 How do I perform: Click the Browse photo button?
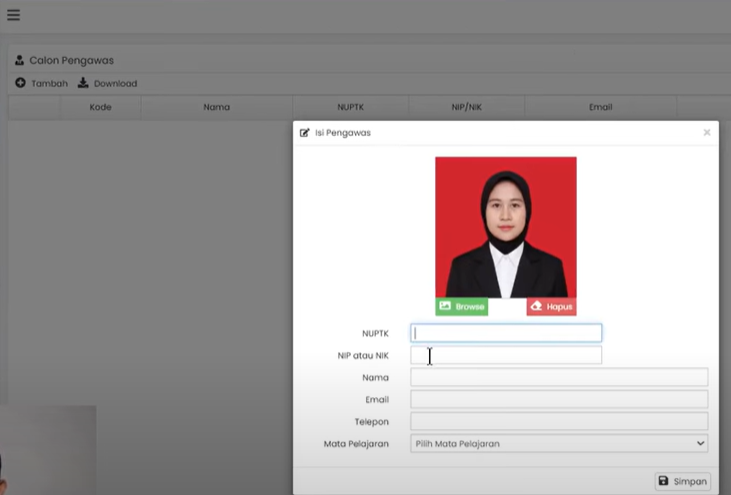462,307
